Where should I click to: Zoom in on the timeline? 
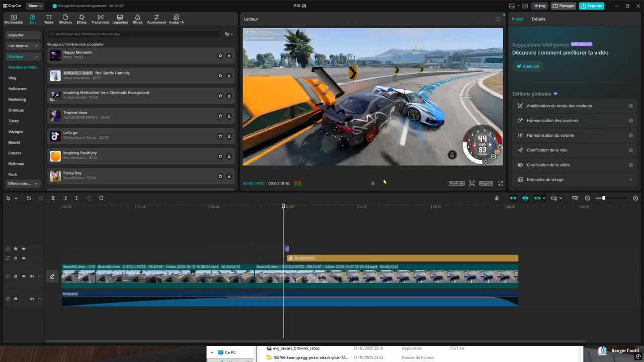click(635, 198)
